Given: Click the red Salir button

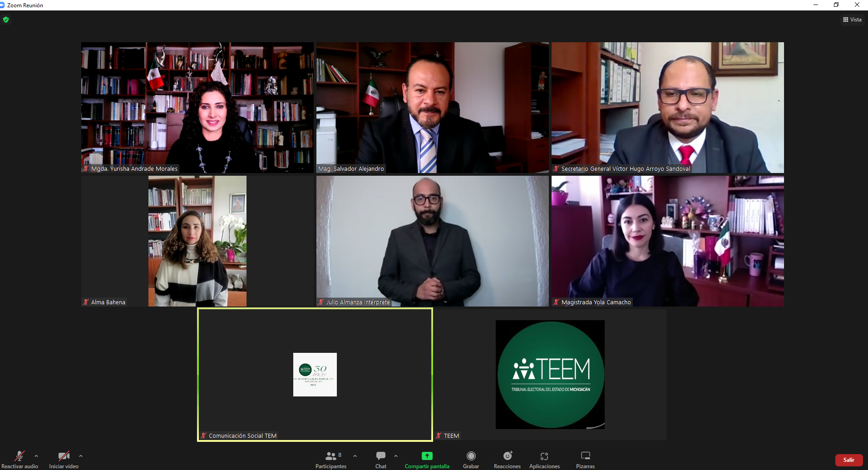Looking at the screenshot, I should click(848, 460).
